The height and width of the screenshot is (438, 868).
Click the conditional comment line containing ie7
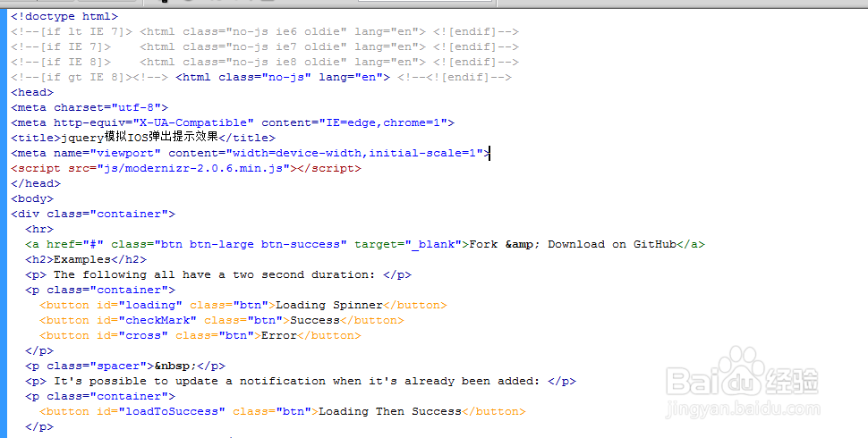tap(265, 47)
